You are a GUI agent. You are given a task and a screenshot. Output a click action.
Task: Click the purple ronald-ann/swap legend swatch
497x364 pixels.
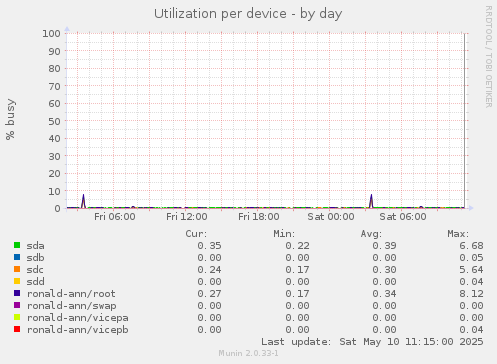point(17,305)
